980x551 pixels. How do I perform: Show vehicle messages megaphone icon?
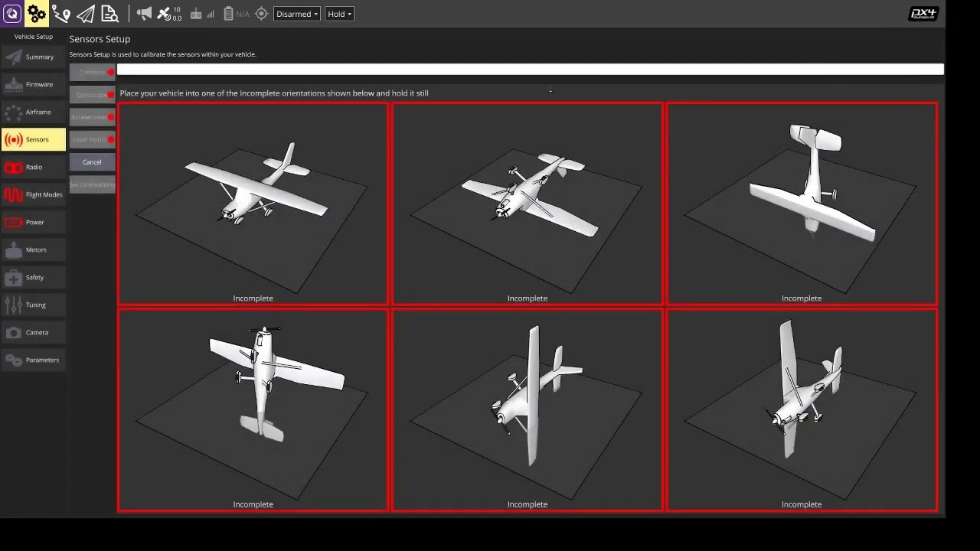144,14
